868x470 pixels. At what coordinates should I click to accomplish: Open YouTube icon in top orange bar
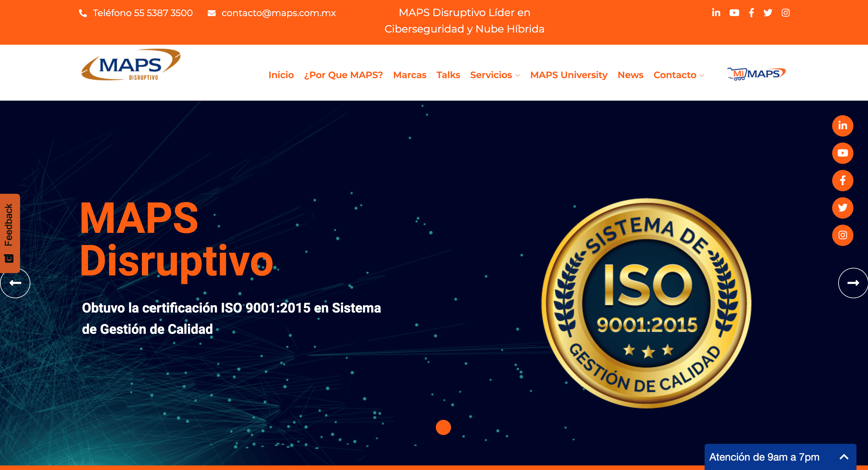click(734, 13)
